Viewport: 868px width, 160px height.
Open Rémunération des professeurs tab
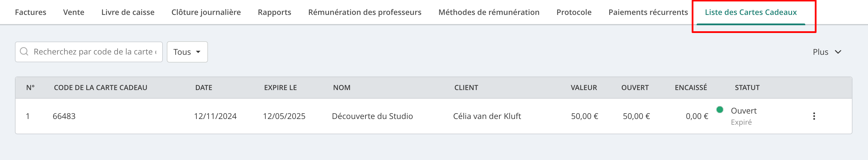point(365,12)
